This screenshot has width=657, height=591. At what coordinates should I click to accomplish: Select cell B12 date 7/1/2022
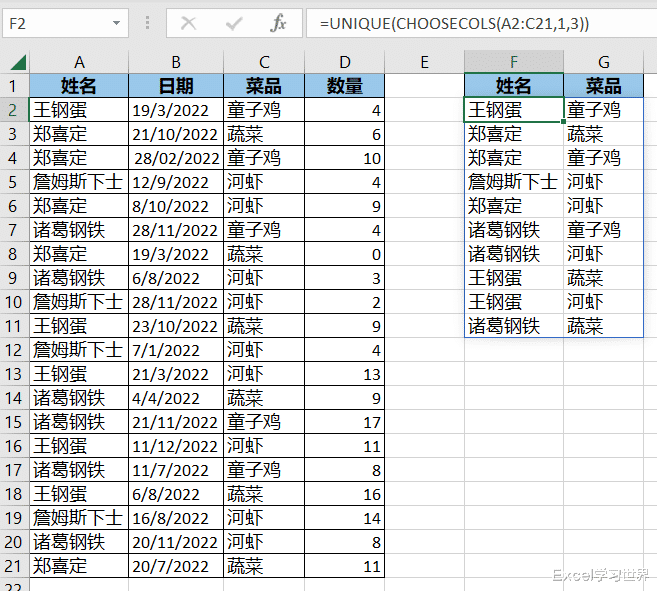176,350
